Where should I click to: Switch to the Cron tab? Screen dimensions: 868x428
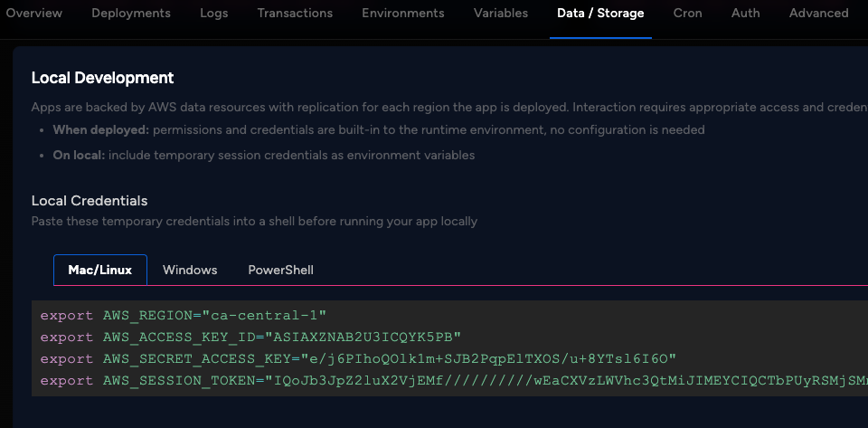[688, 14]
